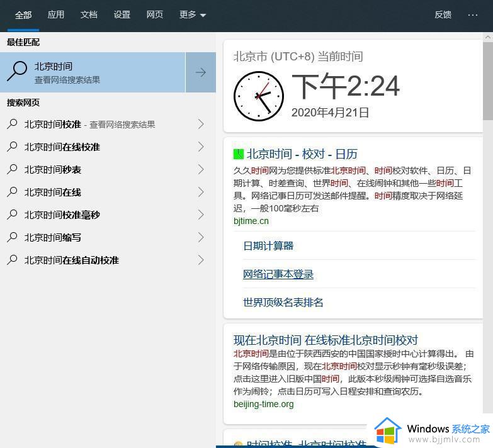
Task: Open the 世界顶级名表排名 link
Action: [x=283, y=302]
